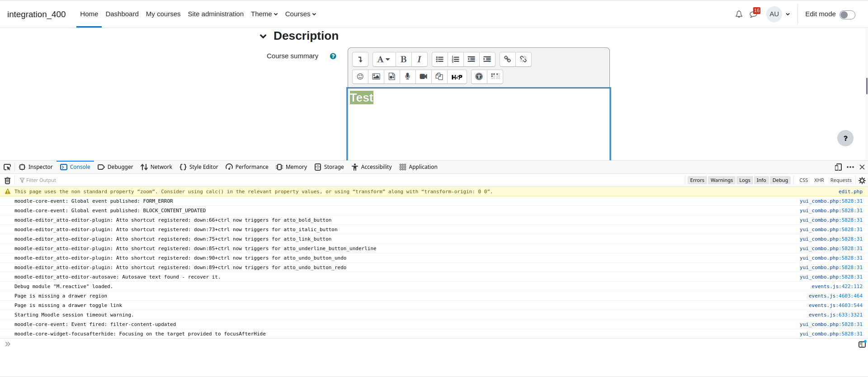Outdent the selected text
The height and width of the screenshot is (377, 868).
click(x=471, y=59)
